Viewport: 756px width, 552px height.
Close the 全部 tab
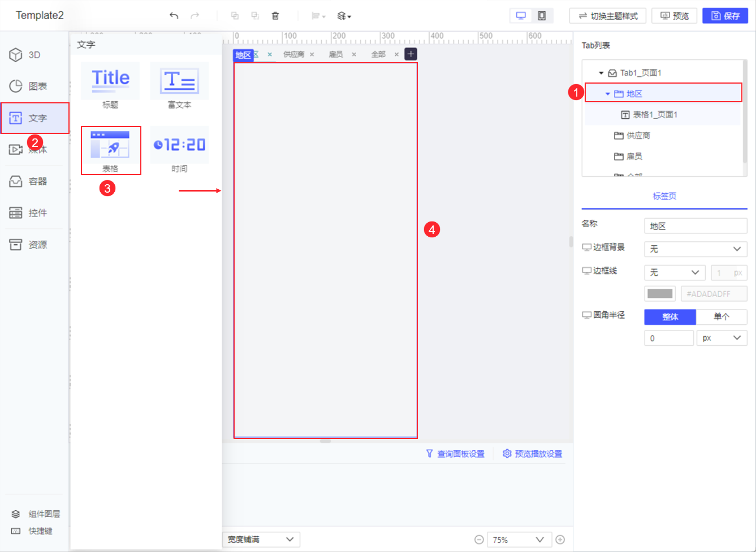396,55
